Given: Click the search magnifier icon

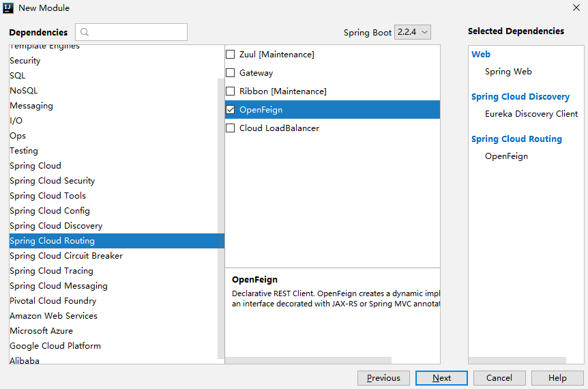Looking at the screenshot, I should click(85, 32).
